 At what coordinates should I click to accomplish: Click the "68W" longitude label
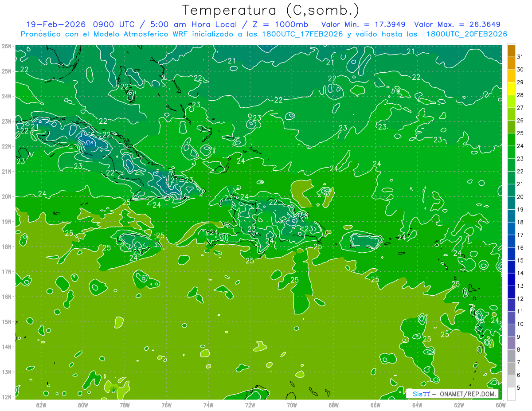(x=333, y=405)
